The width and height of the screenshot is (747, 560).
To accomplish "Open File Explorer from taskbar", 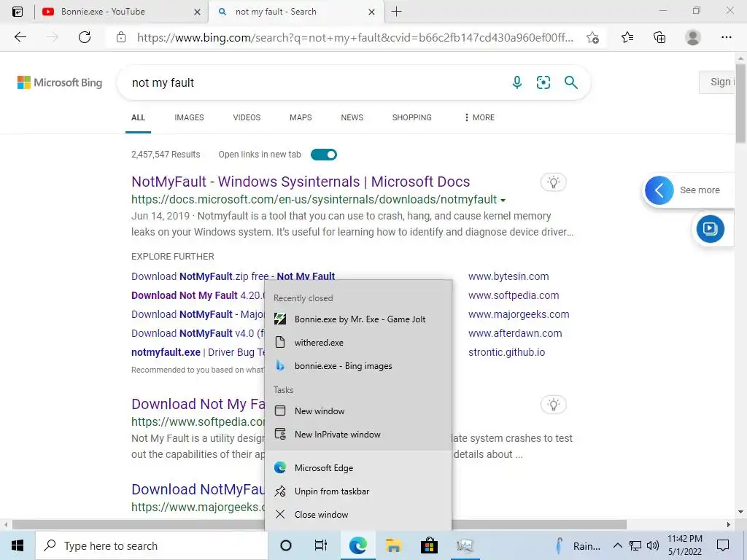I will [x=393, y=545].
